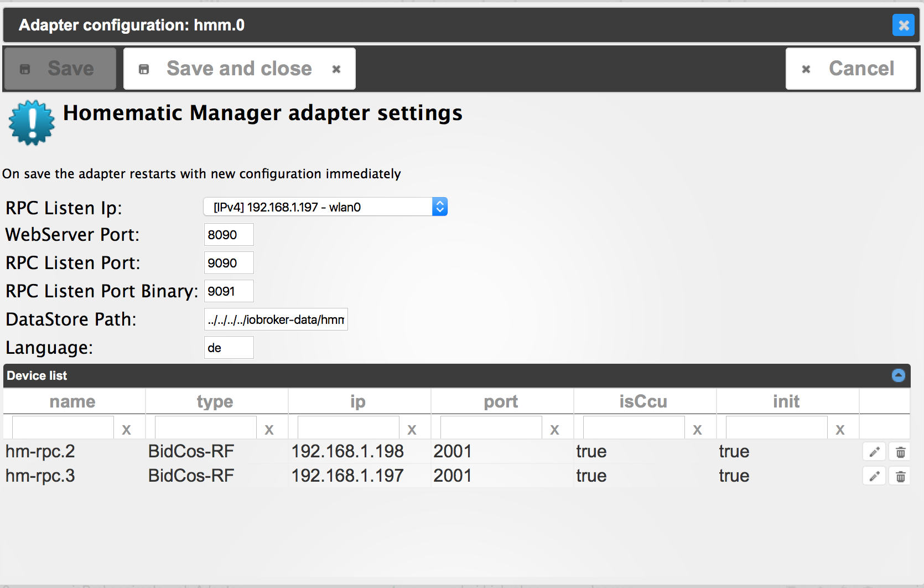The height and width of the screenshot is (588, 924).
Task: Clear the isCcu column filter
Action: tap(697, 429)
